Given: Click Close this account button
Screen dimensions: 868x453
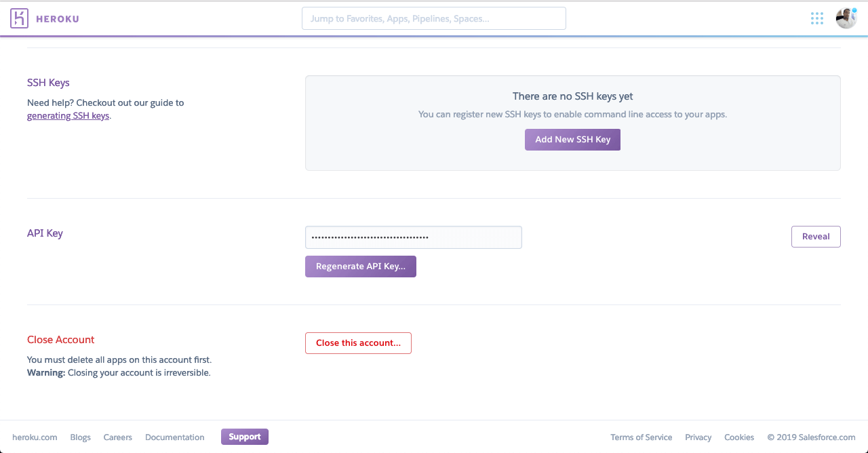Looking at the screenshot, I should pos(358,343).
